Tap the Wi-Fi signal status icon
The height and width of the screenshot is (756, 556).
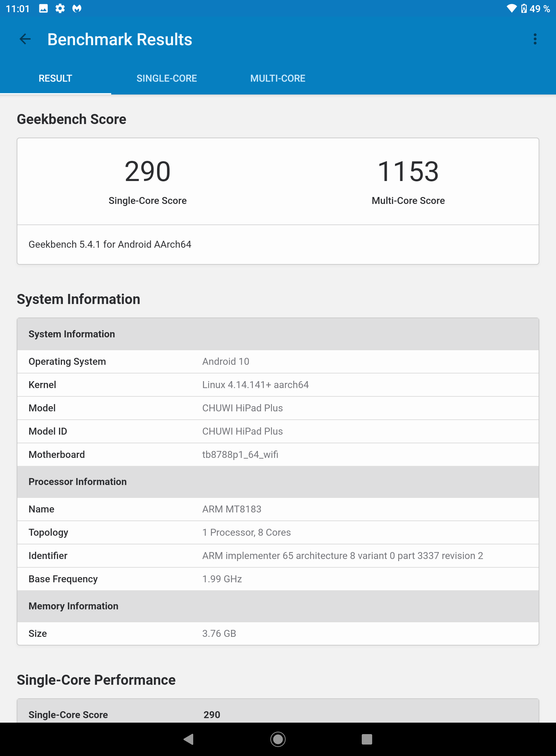[512, 8]
